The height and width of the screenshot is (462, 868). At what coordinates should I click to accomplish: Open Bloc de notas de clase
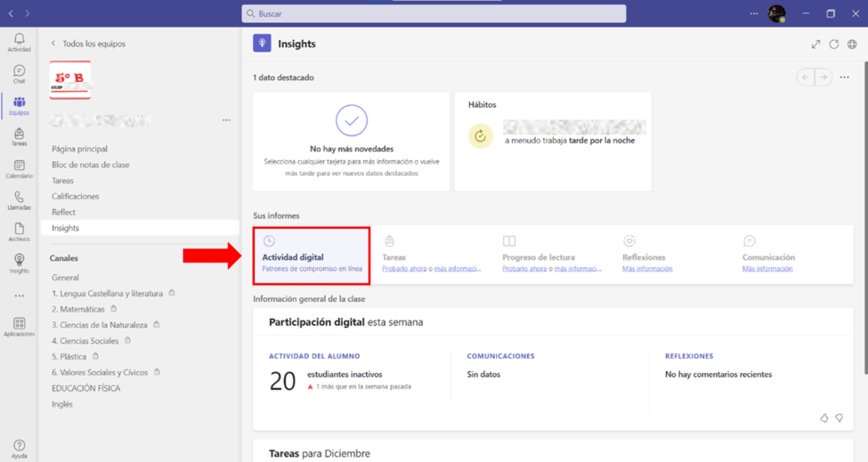[x=91, y=165]
